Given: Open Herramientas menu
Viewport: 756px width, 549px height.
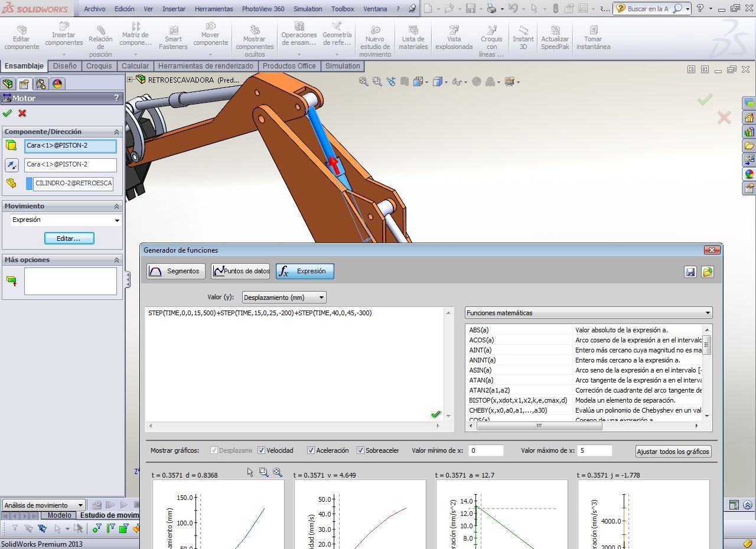Looking at the screenshot, I should pos(213,9).
